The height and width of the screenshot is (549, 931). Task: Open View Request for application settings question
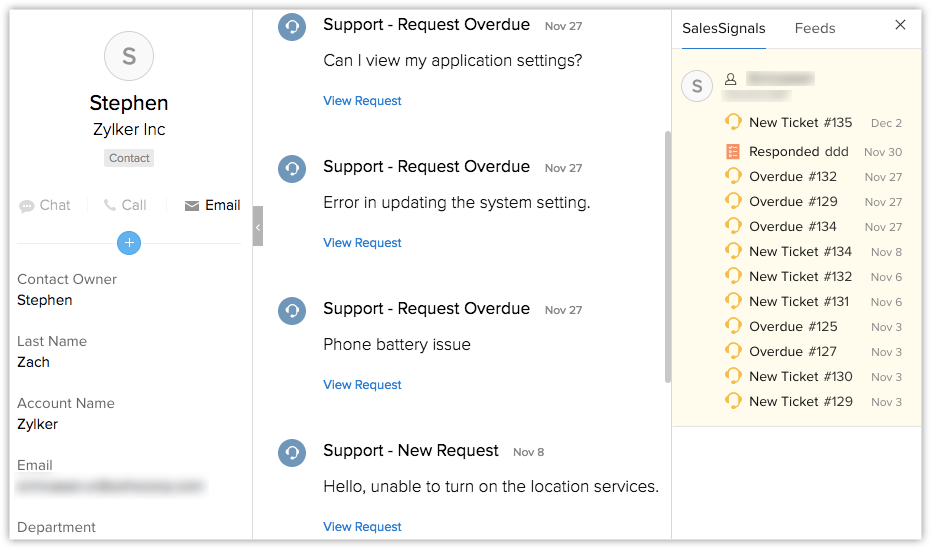(362, 101)
